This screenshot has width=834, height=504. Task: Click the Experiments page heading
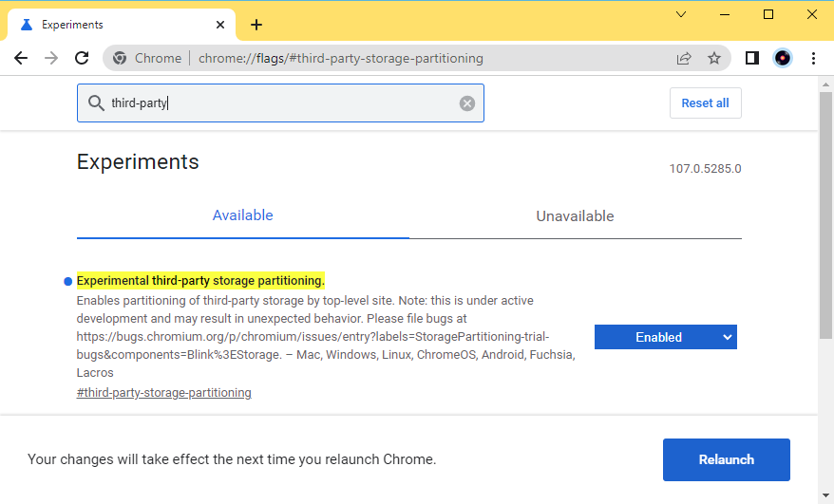[138, 161]
